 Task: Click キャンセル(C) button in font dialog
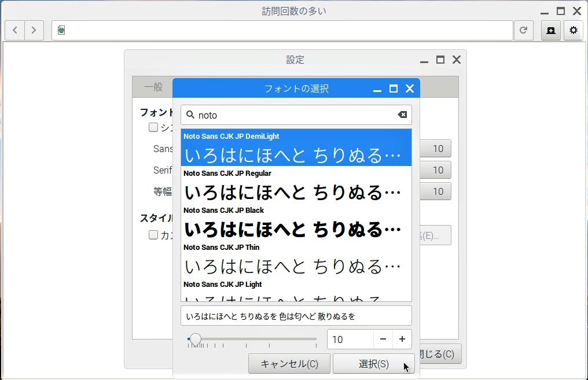click(289, 363)
